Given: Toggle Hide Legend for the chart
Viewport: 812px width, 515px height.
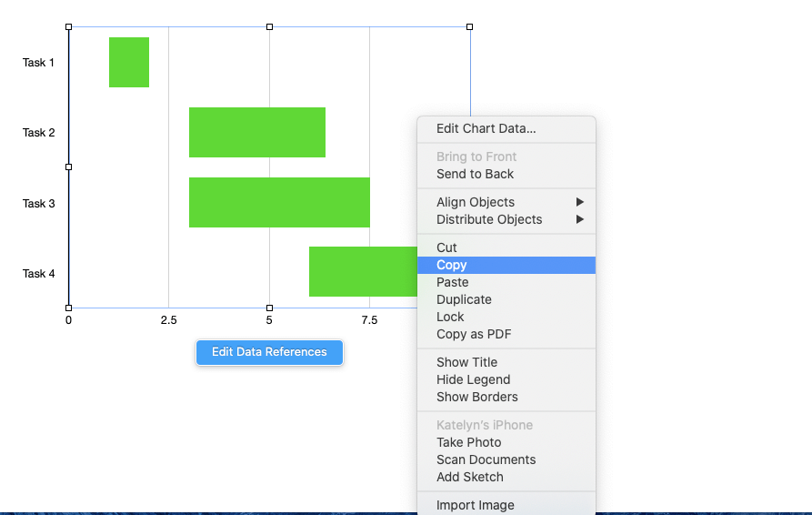Looking at the screenshot, I should 473,379.
